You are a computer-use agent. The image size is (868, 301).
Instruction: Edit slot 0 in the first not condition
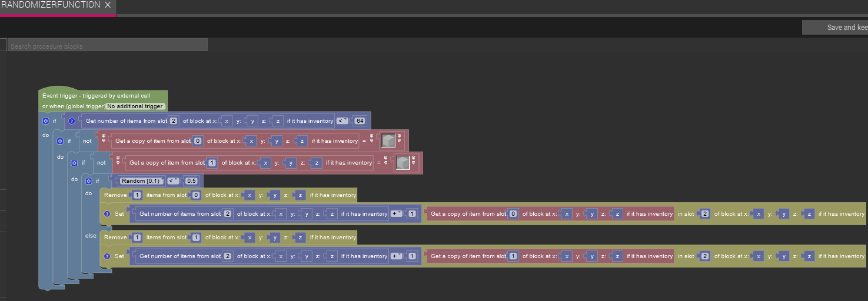tap(198, 141)
